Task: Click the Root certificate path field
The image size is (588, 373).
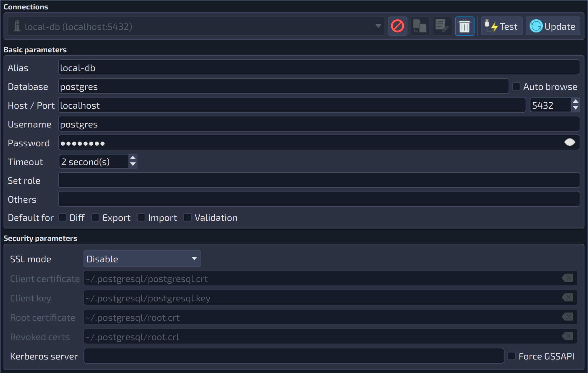Action: [331, 317]
